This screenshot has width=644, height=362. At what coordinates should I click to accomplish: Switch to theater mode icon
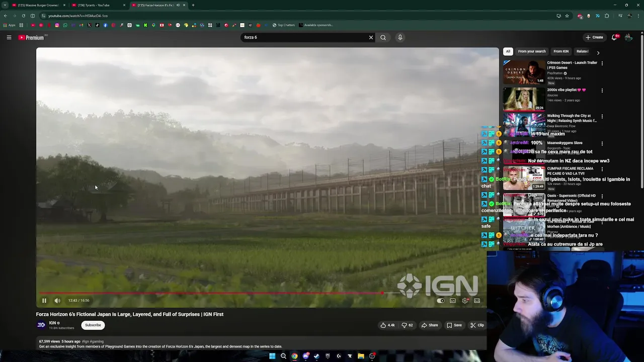point(477,301)
